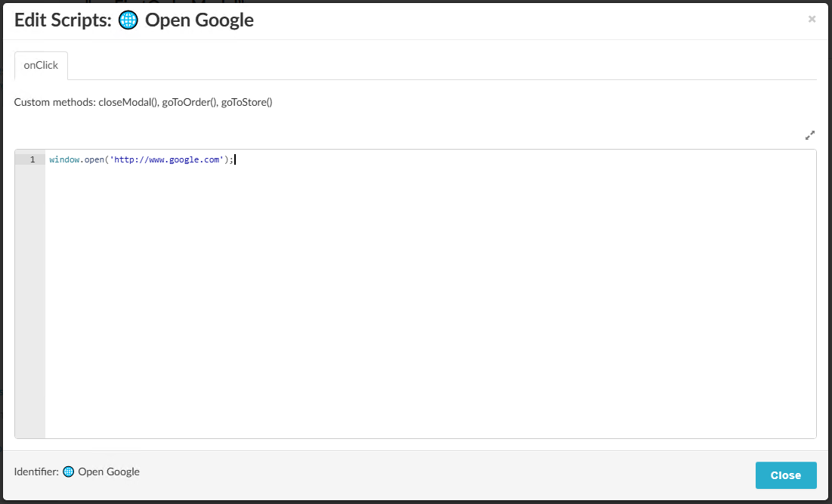This screenshot has width=832, height=504.
Task: Click inside the empty code editor area
Action: pos(416,302)
